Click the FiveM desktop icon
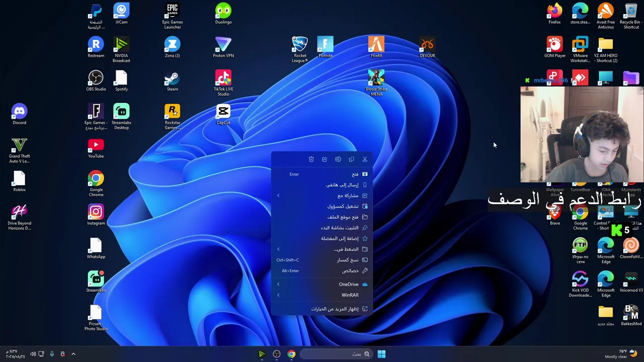Screen dimensions: 644x362 pos(376,47)
